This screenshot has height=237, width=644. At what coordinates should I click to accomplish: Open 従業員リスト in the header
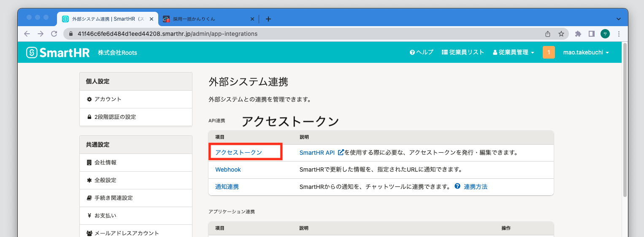coord(463,52)
